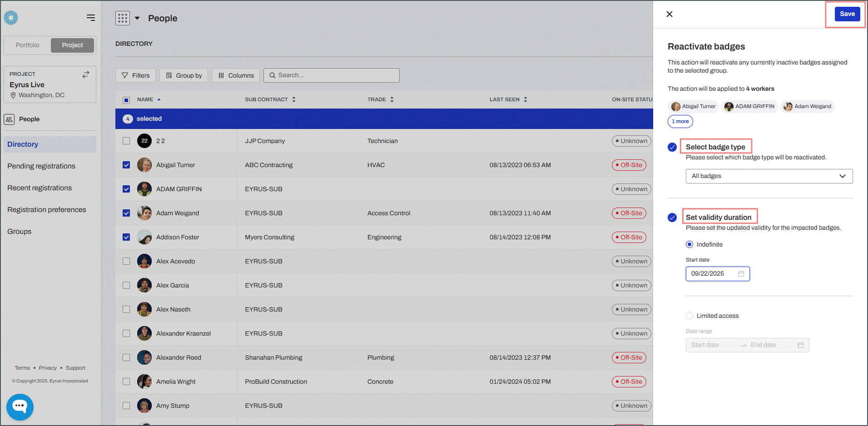The width and height of the screenshot is (868, 426).
Task: Click the Save button
Action: [847, 14]
